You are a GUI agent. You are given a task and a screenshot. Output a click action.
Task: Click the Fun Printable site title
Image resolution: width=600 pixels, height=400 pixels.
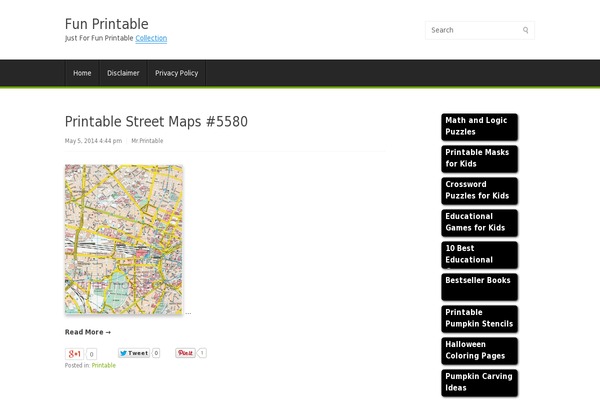106,23
